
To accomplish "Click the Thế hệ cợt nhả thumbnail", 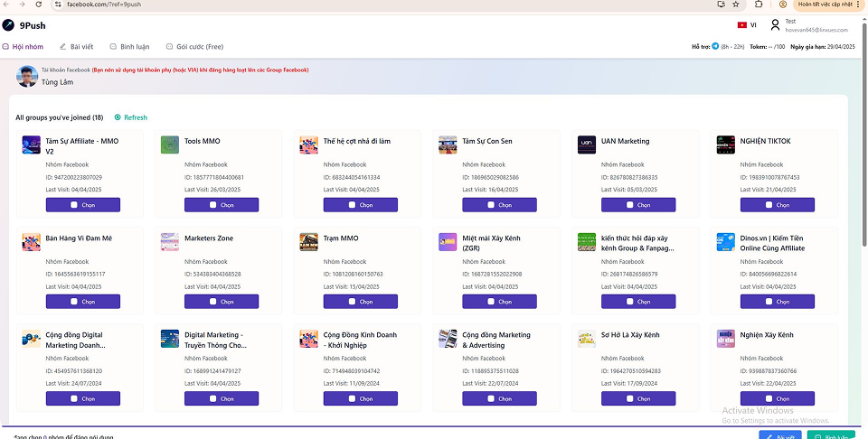I will coord(309,145).
